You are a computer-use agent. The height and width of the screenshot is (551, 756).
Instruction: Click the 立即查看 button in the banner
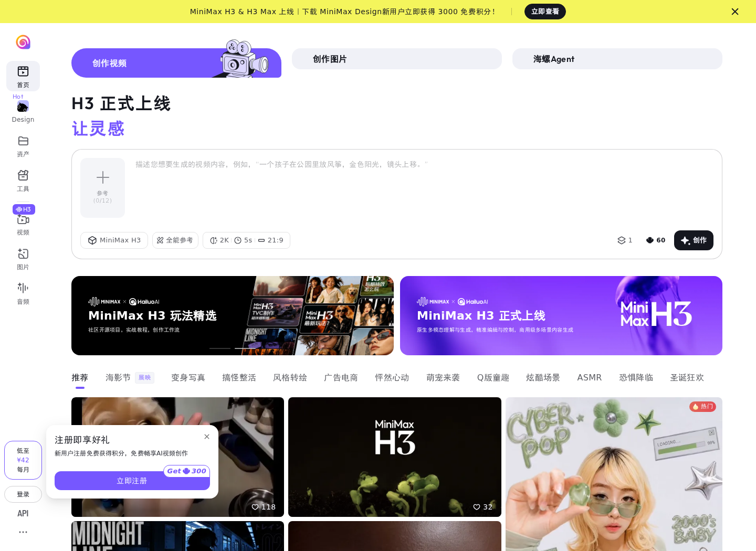pyautogui.click(x=545, y=12)
